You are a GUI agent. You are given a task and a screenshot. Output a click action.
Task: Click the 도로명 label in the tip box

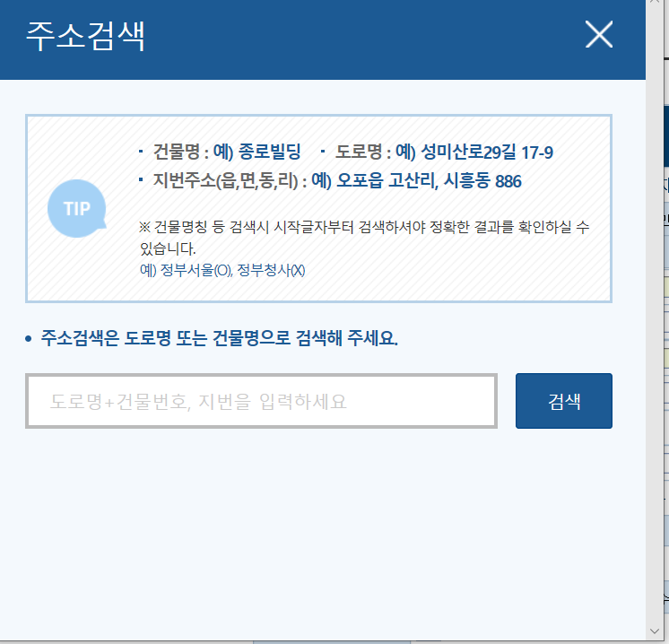(359, 152)
